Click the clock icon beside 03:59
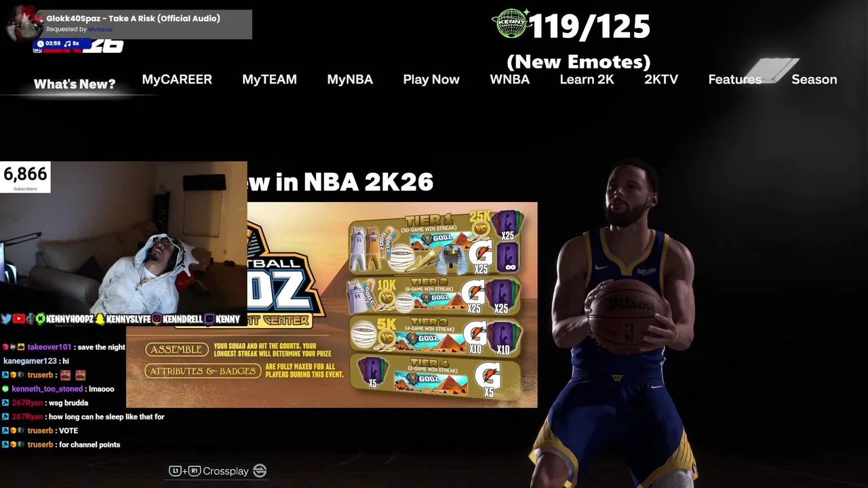Screen dimensions: 868x488 [x=40, y=43]
